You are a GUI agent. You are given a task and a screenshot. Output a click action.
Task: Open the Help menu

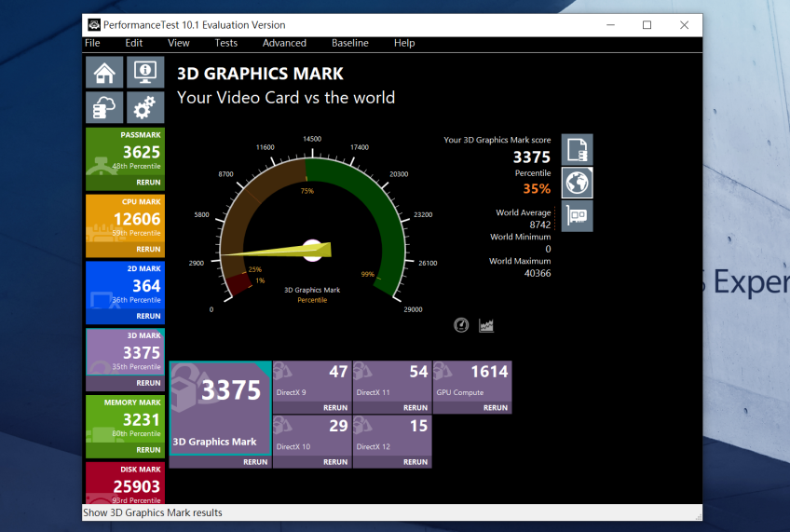(x=404, y=43)
